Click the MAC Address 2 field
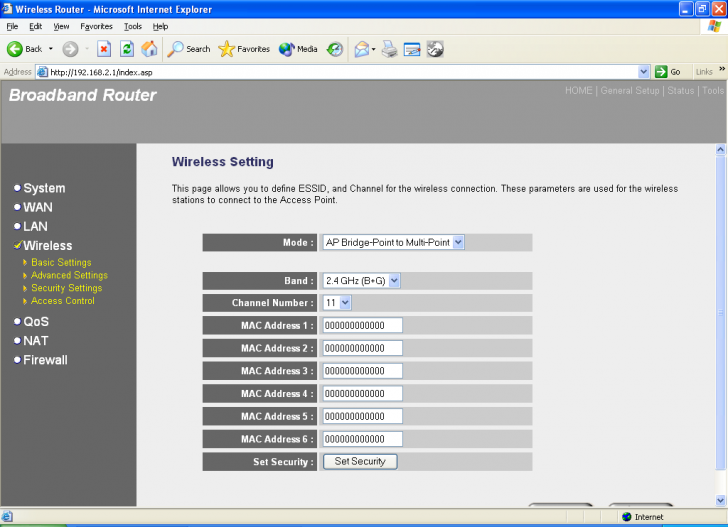The width and height of the screenshot is (728, 527). click(x=363, y=348)
